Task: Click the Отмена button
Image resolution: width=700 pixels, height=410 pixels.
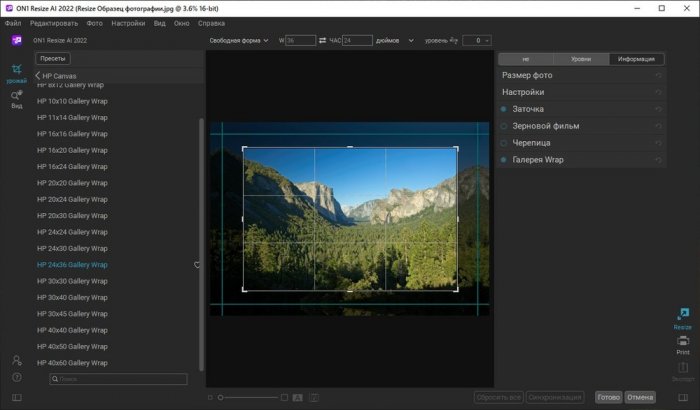Action: (x=640, y=397)
